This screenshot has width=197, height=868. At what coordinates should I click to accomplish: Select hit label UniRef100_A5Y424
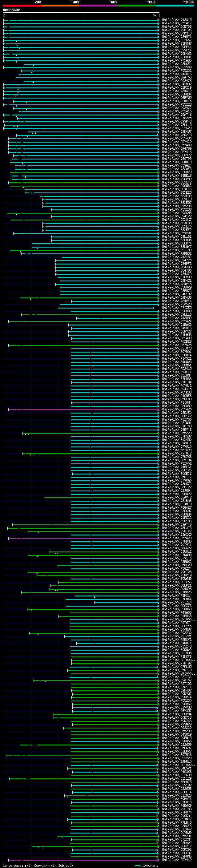coord(177,321)
